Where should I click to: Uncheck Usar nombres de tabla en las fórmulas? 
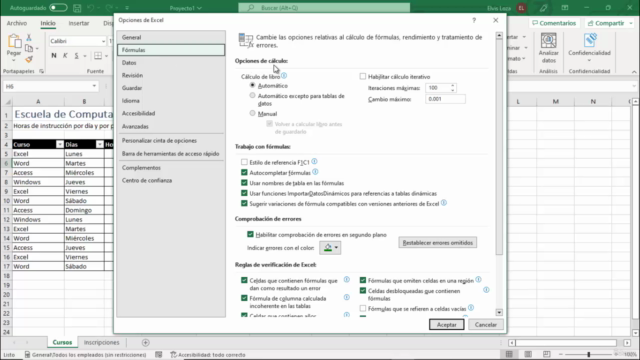pos(244,182)
